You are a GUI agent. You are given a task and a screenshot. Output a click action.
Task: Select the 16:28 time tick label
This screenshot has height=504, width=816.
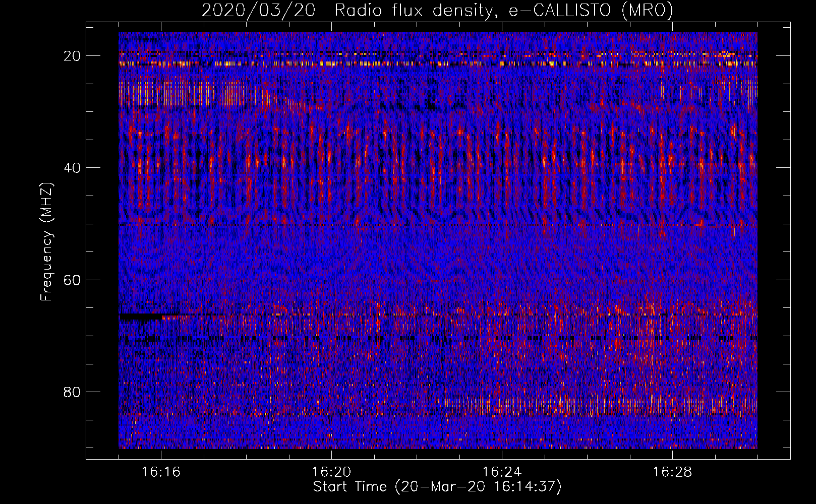point(672,472)
